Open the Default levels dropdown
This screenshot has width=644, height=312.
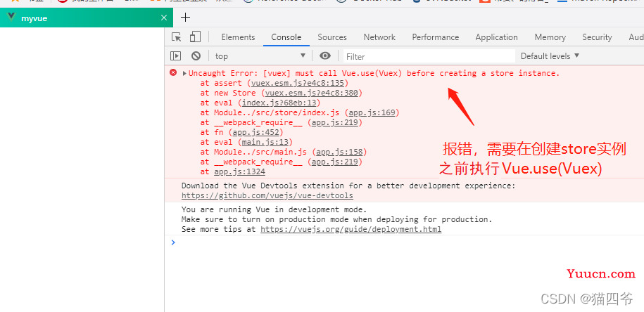coord(550,56)
